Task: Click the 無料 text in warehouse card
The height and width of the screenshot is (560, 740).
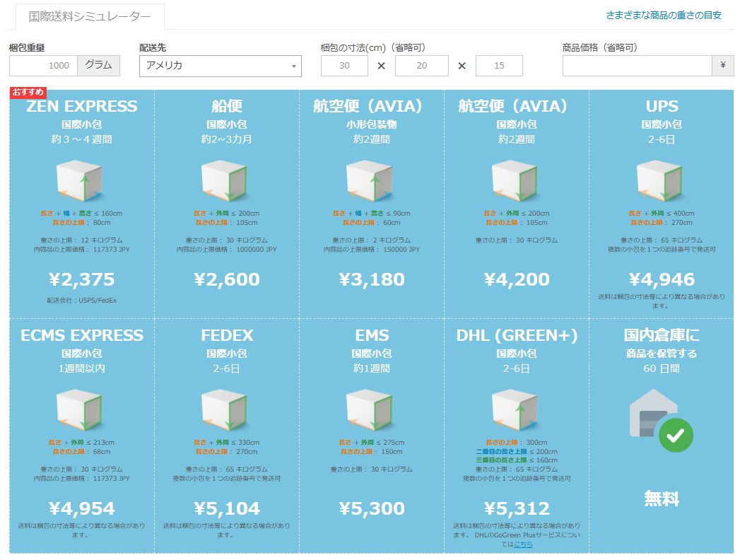Action: (662, 498)
